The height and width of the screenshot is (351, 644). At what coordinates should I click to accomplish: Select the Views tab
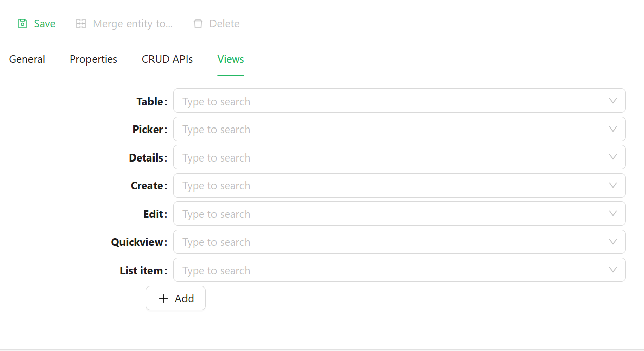point(231,59)
